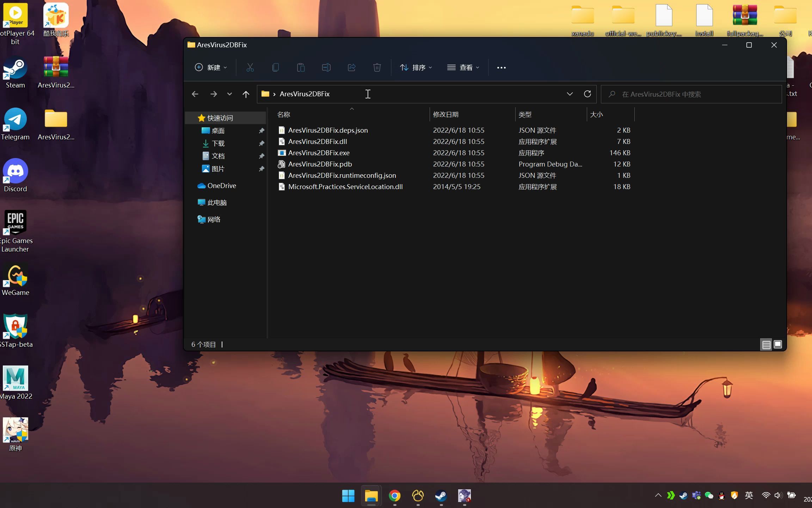Select the AresVirus2DBFix.exe file
This screenshot has width=812, height=508.
click(x=319, y=153)
